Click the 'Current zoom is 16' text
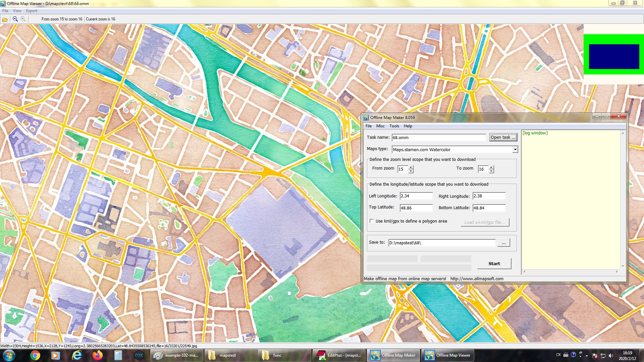 [100, 19]
